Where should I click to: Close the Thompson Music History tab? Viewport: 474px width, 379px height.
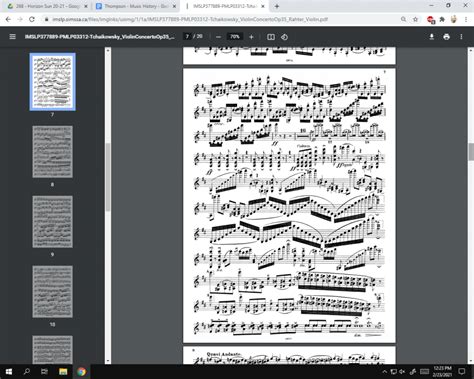174,6
